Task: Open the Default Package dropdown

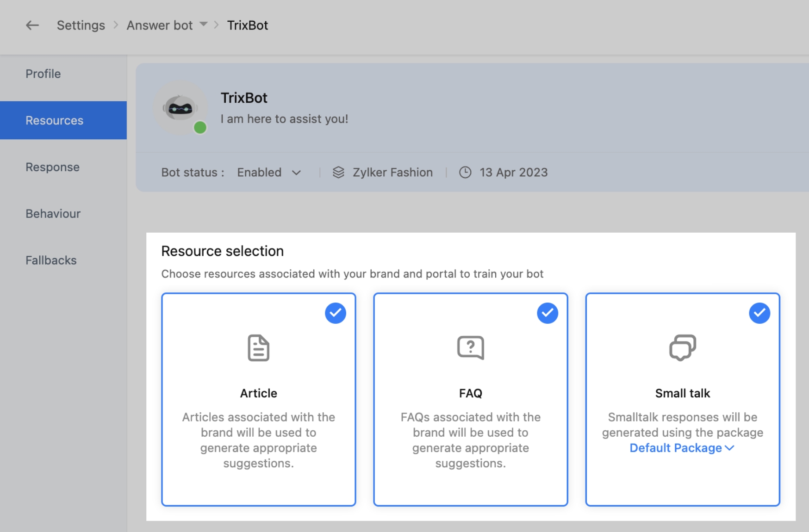Action: pyautogui.click(x=682, y=448)
